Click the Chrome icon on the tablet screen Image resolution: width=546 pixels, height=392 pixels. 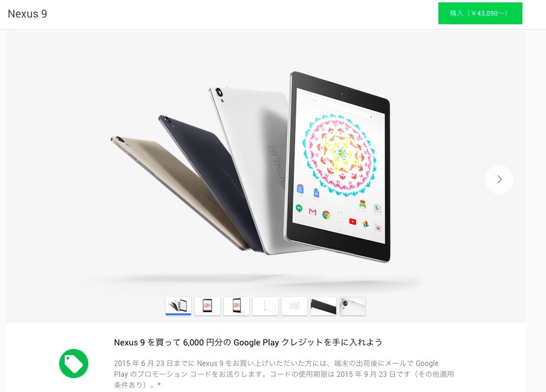(326, 215)
